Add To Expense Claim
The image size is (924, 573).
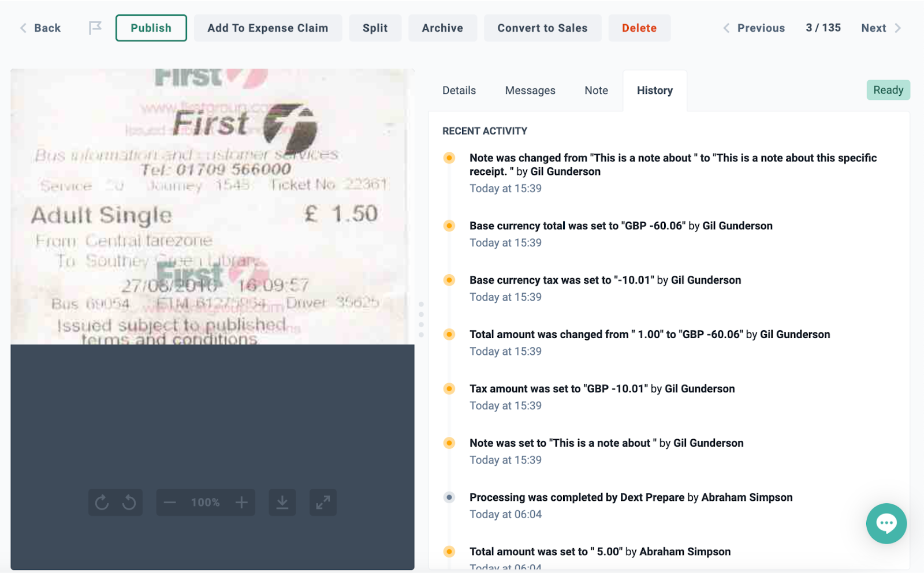(268, 28)
